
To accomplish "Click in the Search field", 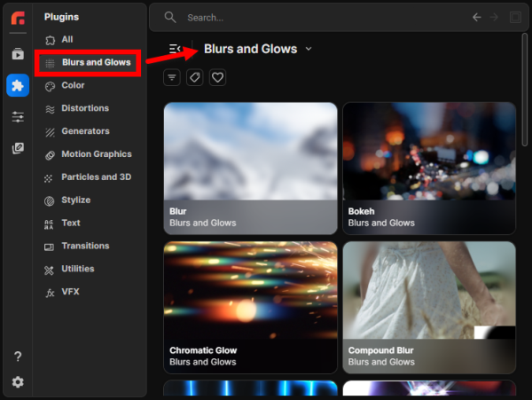I will pyautogui.click(x=319, y=17).
